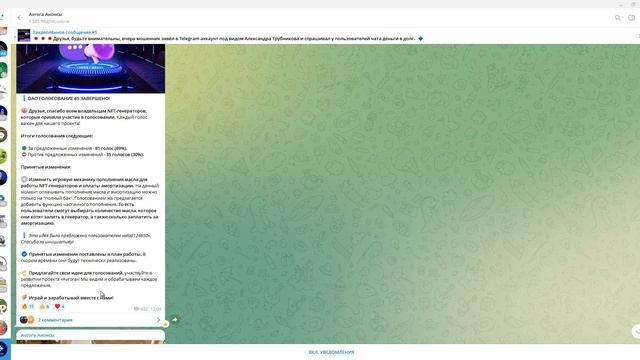Click the commenter avatars beside comments link

tap(27, 320)
